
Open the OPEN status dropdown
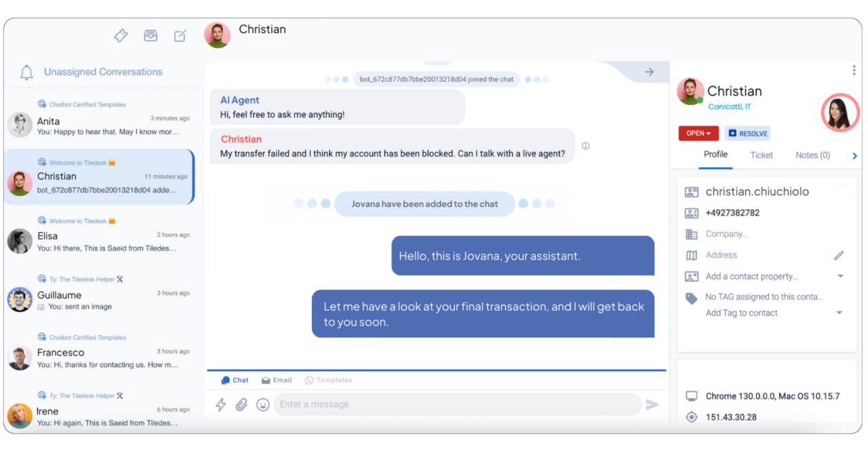(x=698, y=134)
